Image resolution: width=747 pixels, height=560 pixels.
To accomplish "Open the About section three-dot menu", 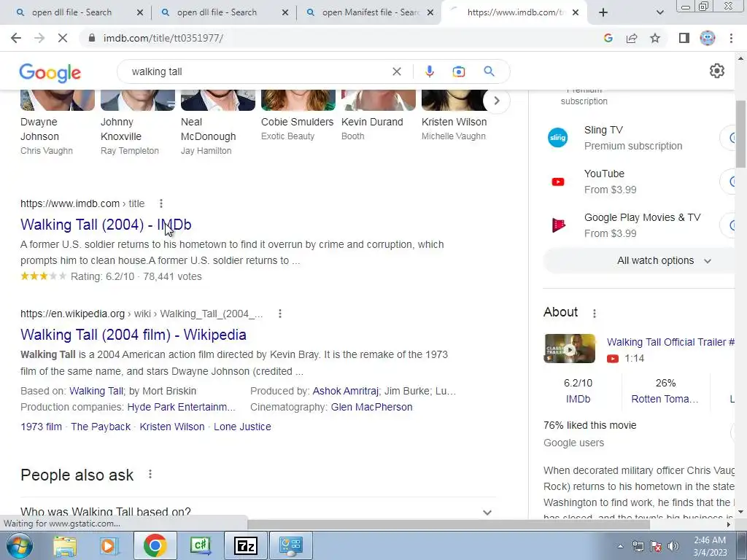I will pos(594,314).
